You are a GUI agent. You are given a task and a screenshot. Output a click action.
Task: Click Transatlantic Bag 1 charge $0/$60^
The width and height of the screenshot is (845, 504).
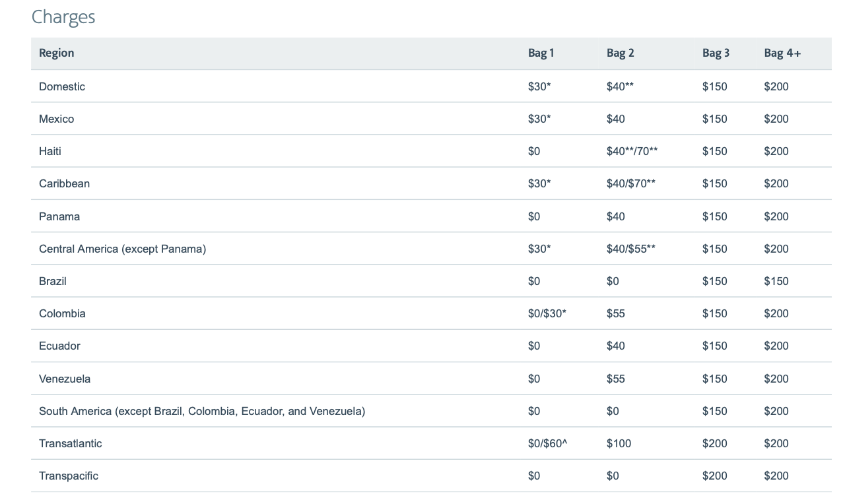click(547, 443)
